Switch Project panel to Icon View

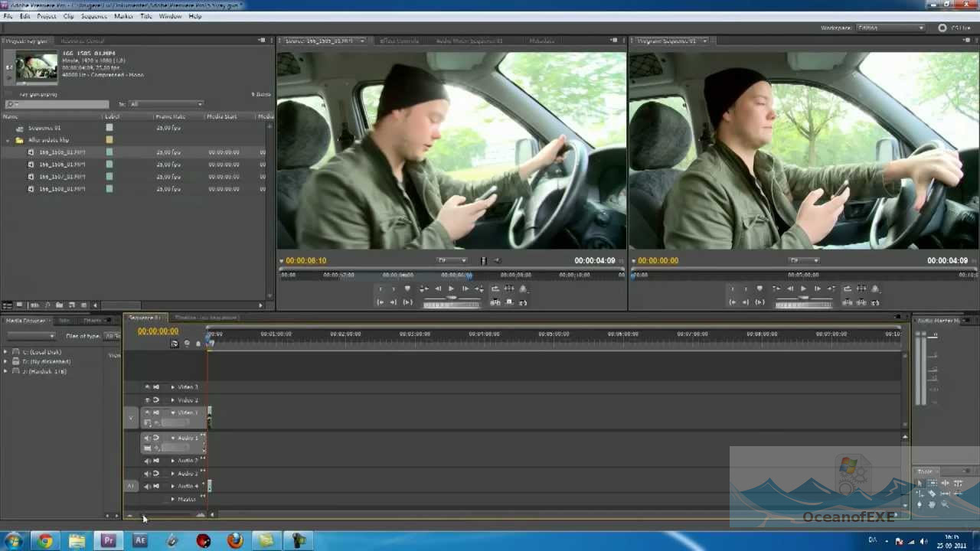[x=19, y=305]
